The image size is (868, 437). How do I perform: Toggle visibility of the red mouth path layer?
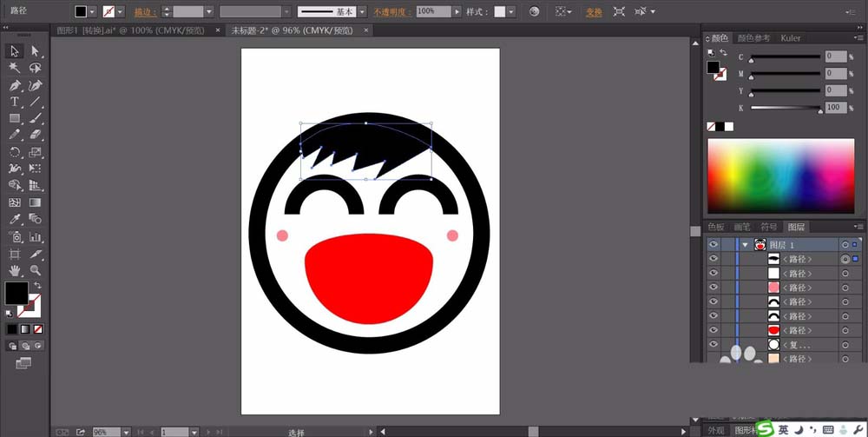click(713, 330)
